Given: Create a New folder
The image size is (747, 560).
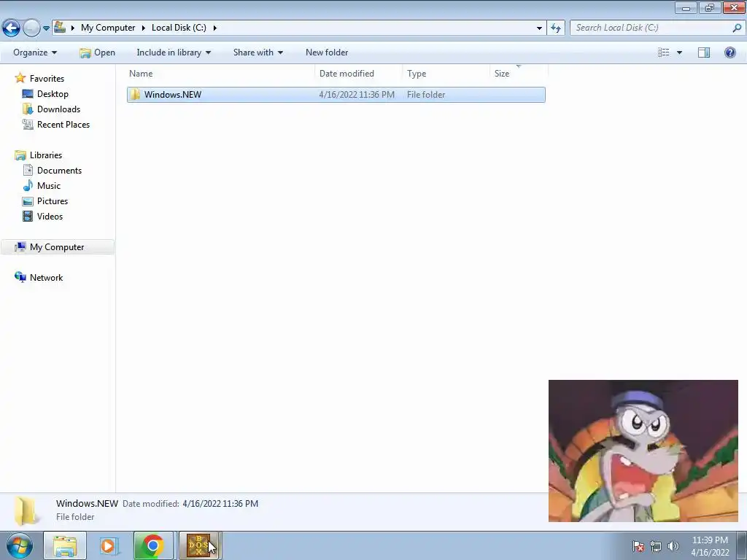Looking at the screenshot, I should pos(327,52).
